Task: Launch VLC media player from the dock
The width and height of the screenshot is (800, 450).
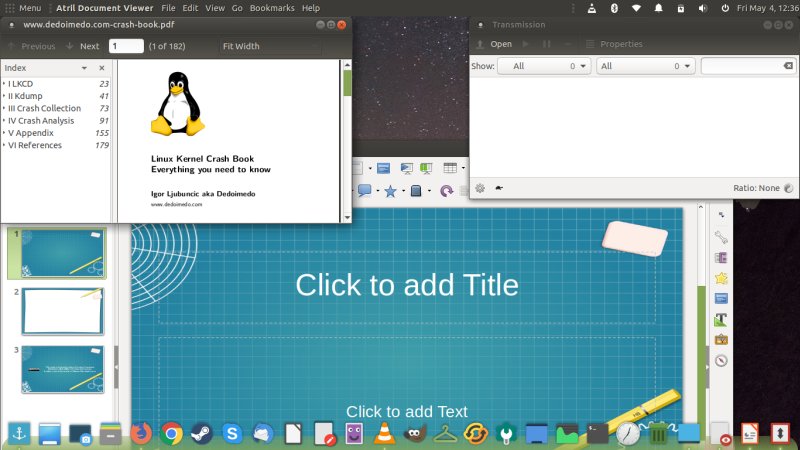Action: pyautogui.click(x=384, y=434)
